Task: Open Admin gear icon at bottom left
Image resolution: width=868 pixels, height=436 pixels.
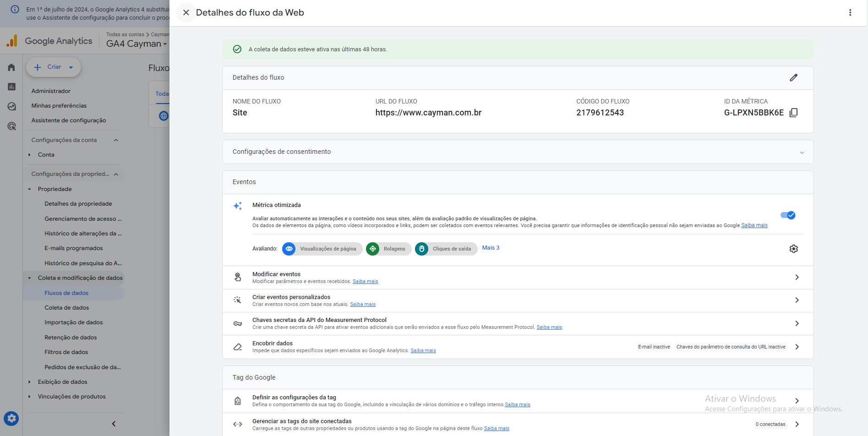Action: click(x=11, y=418)
